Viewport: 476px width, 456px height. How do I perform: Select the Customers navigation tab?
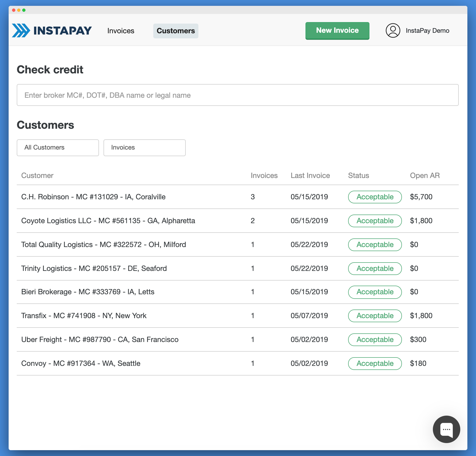tap(176, 31)
